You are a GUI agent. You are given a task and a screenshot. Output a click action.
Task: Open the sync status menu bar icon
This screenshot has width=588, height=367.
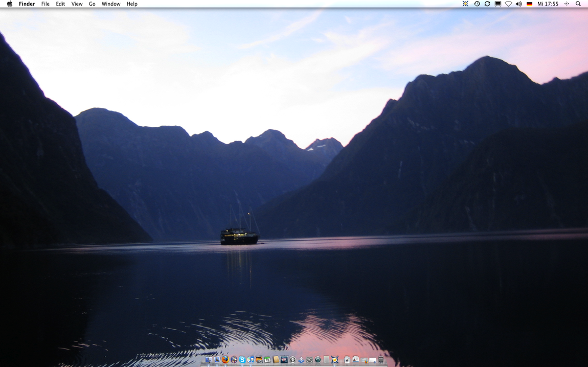[487, 4]
